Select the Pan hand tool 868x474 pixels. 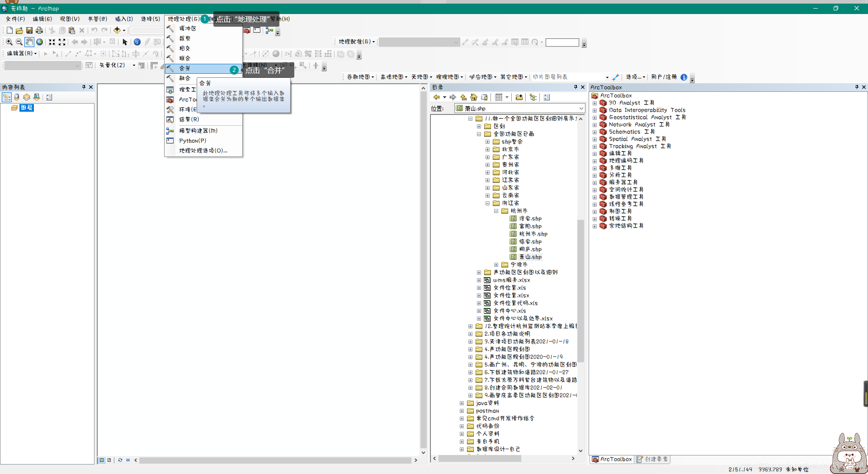(29, 42)
